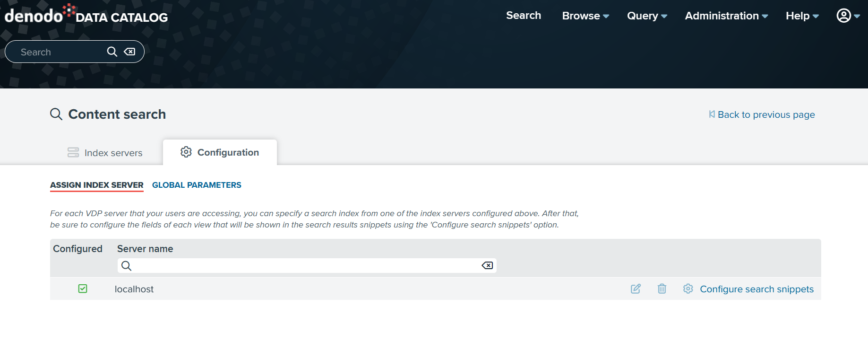
Task: Click the magnifier icon in header search
Action: point(112,52)
